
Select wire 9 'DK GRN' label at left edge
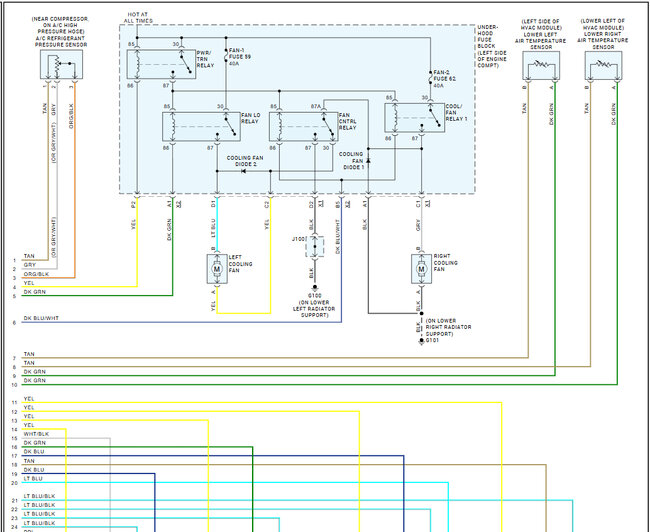34,372
